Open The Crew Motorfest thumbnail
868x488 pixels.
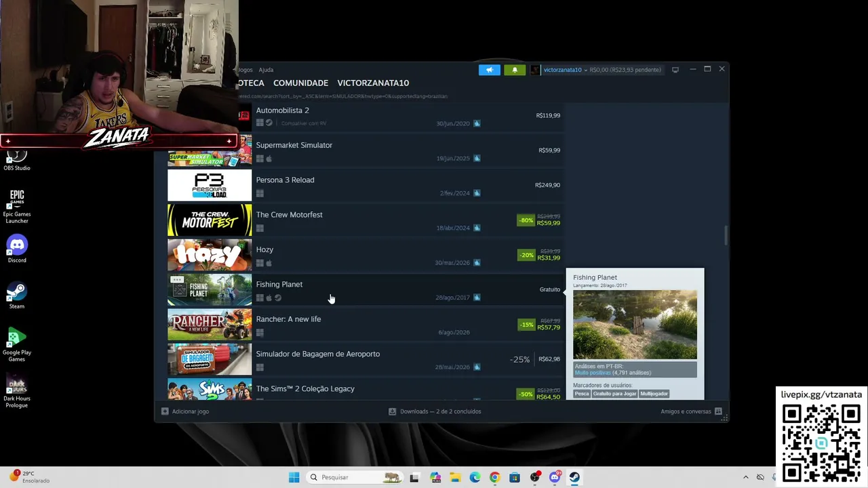(210, 220)
